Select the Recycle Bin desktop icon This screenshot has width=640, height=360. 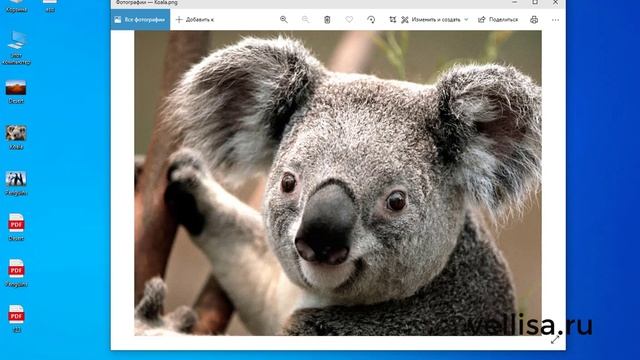click(16, 7)
